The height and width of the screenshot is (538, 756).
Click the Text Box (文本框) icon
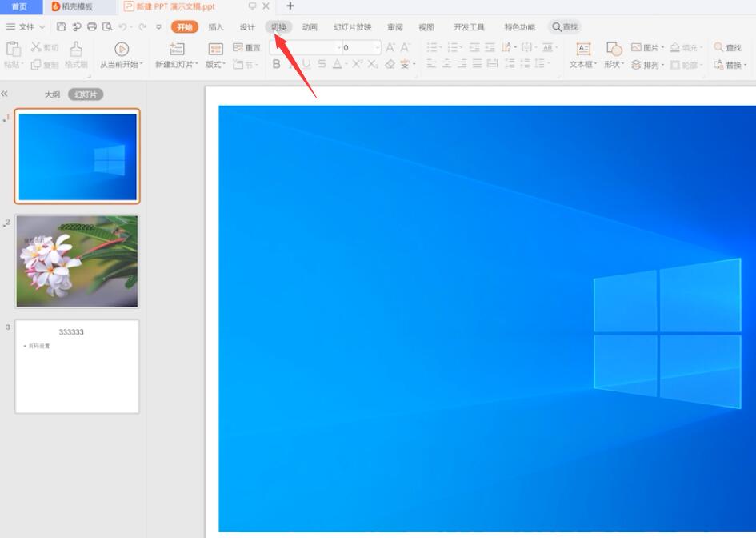[583, 49]
